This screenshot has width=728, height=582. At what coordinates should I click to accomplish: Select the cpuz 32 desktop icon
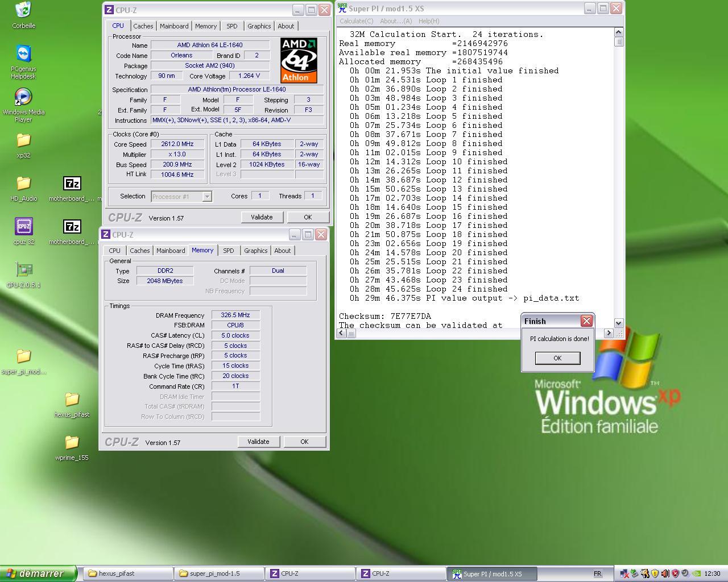coord(23,226)
